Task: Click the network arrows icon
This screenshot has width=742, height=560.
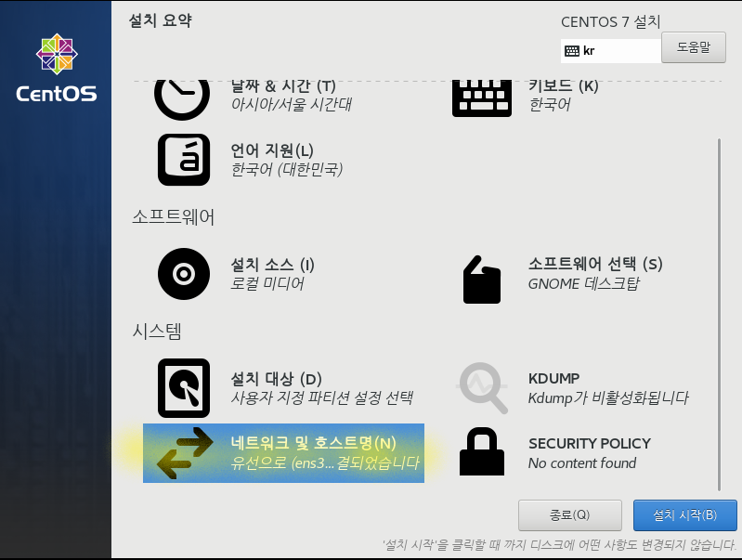Action: pyautogui.click(x=185, y=453)
